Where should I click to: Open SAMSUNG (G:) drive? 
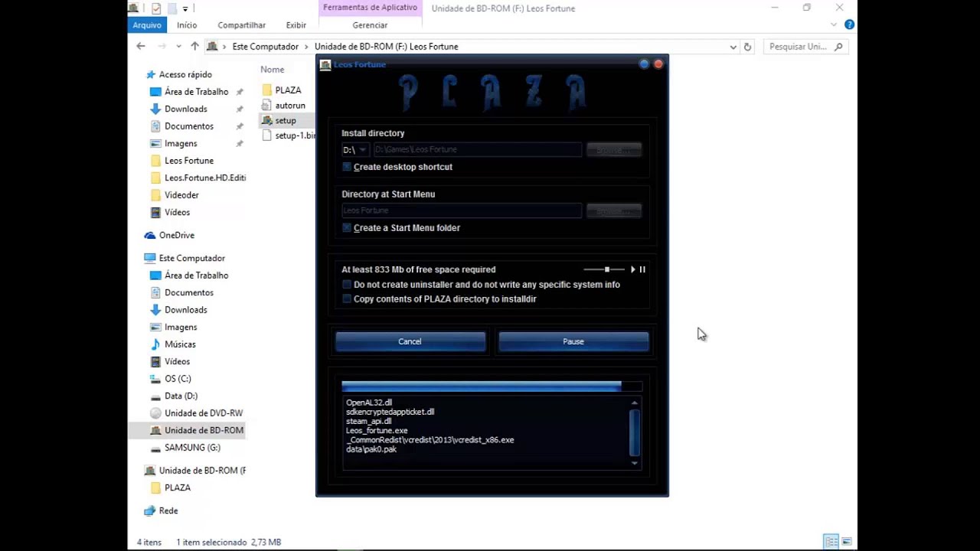pyautogui.click(x=192, y=448)
